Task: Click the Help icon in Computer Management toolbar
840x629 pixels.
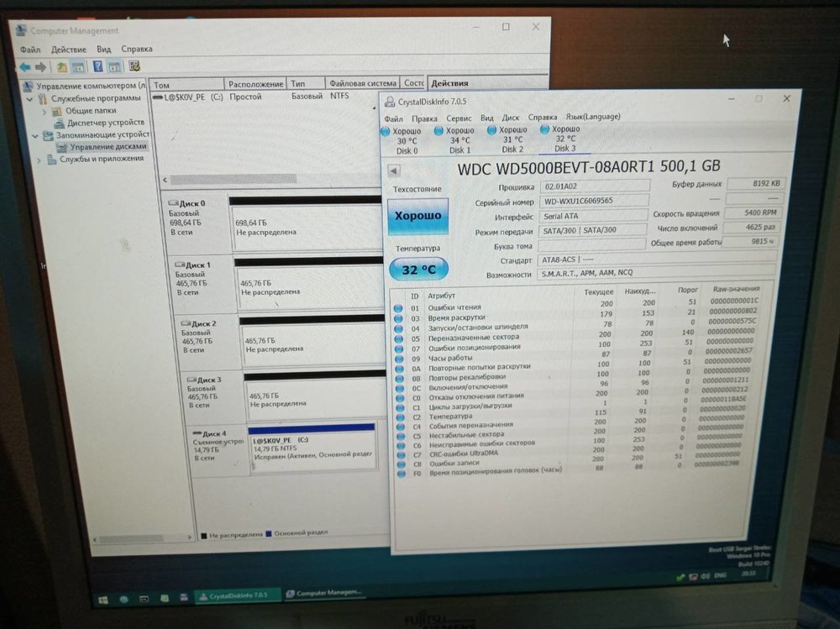Action: pos(98,66)
